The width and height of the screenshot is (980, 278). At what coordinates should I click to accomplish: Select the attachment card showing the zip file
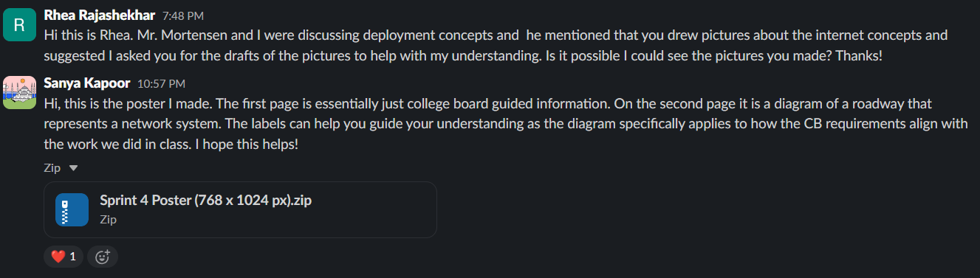240,210
